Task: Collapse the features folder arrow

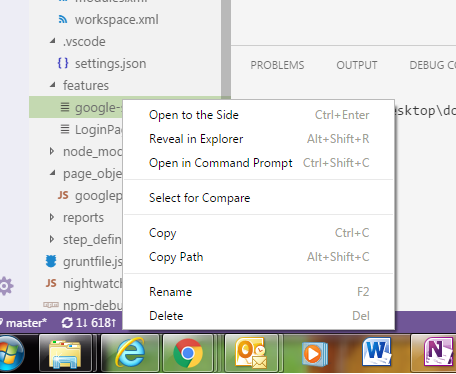Action: [x=53, y=85]
